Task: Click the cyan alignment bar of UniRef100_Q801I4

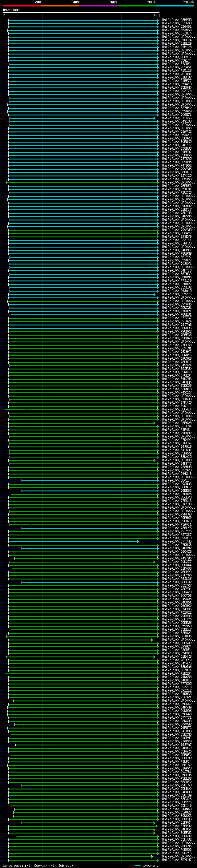Action: click(89, 481)
